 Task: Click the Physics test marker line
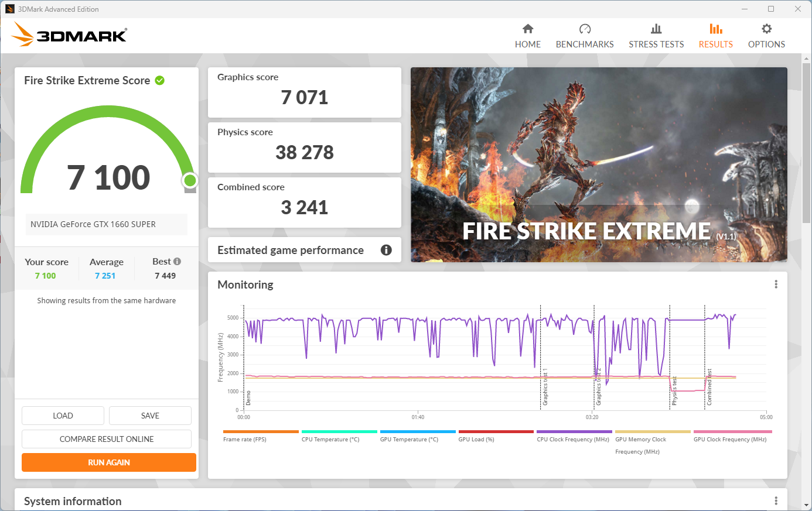[670, 357]
